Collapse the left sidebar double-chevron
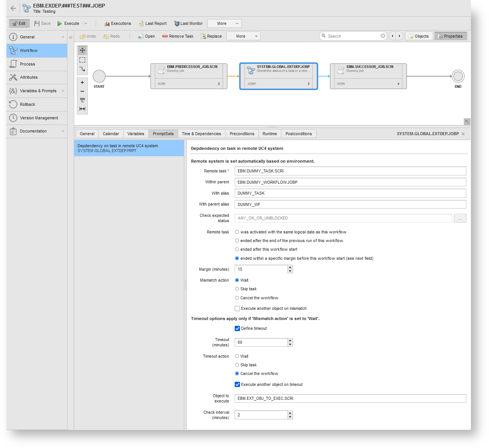Viewport: 489px width, 448px height. pos(70,37)
